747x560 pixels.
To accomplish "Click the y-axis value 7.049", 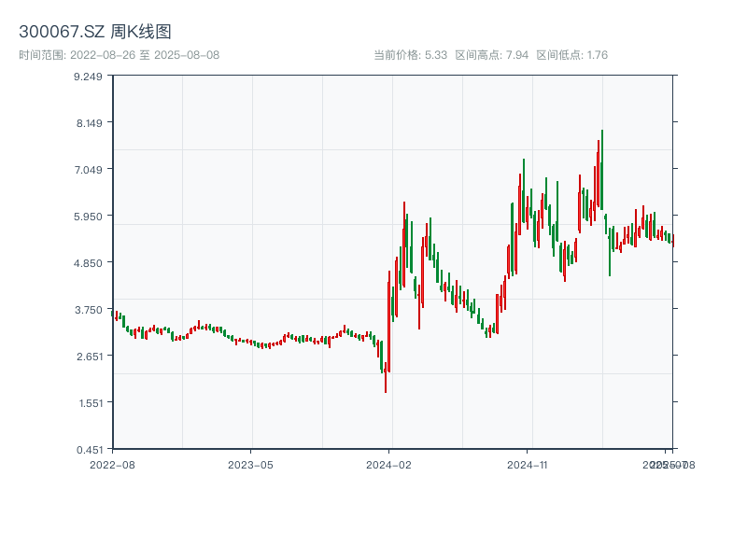I will (88, 170).
